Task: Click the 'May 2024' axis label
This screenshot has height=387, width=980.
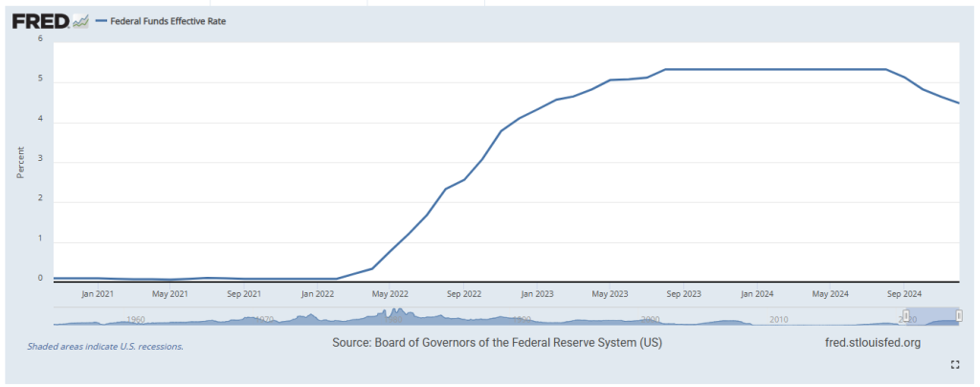Action: tap(830, 293)
